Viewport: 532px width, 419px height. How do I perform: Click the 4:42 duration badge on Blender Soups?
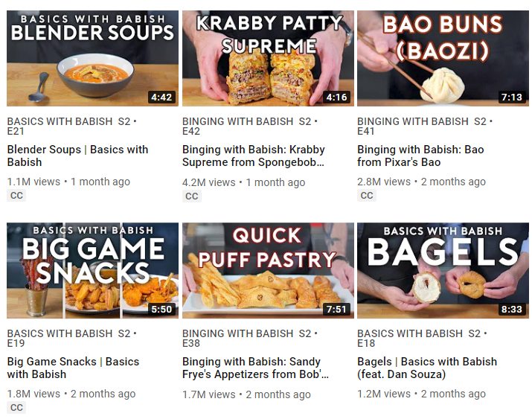click(x=161, y=97)
